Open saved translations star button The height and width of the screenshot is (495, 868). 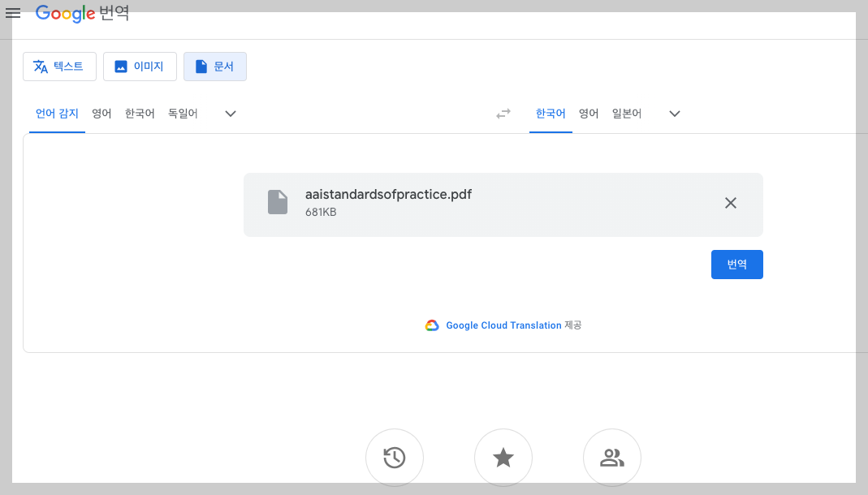(x=503, y=458)
